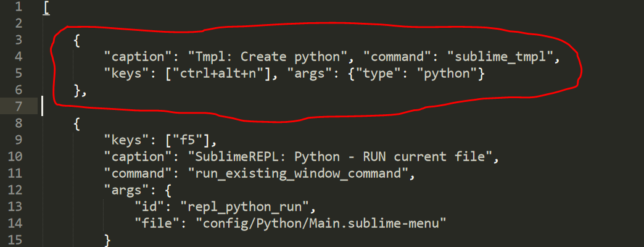
Task: Click the "run_existing_window_command" string
Action: tap(298, 174)
